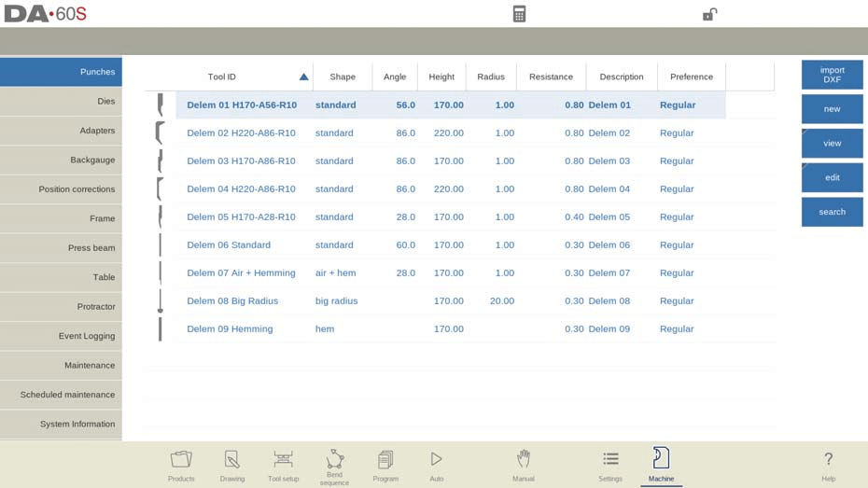Click Delem 09 hemming punch thumbnail

(x=160, y=328)
